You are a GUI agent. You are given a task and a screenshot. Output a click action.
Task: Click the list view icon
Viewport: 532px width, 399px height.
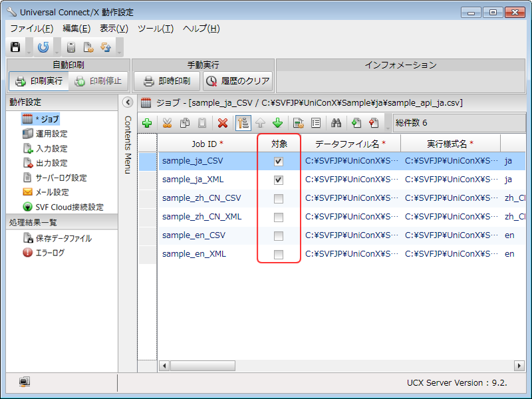click(x=316, y=123)
